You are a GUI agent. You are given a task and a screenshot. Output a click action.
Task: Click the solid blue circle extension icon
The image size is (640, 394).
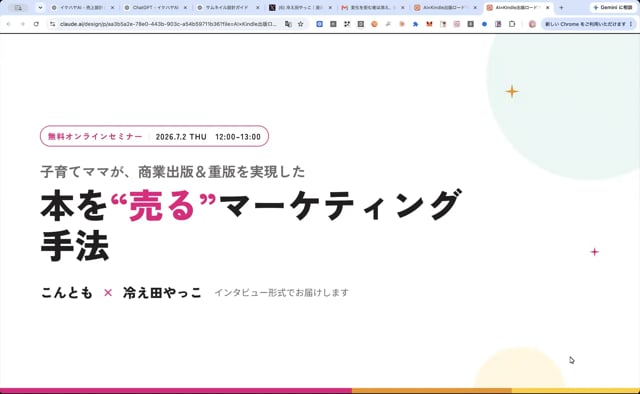484,24
